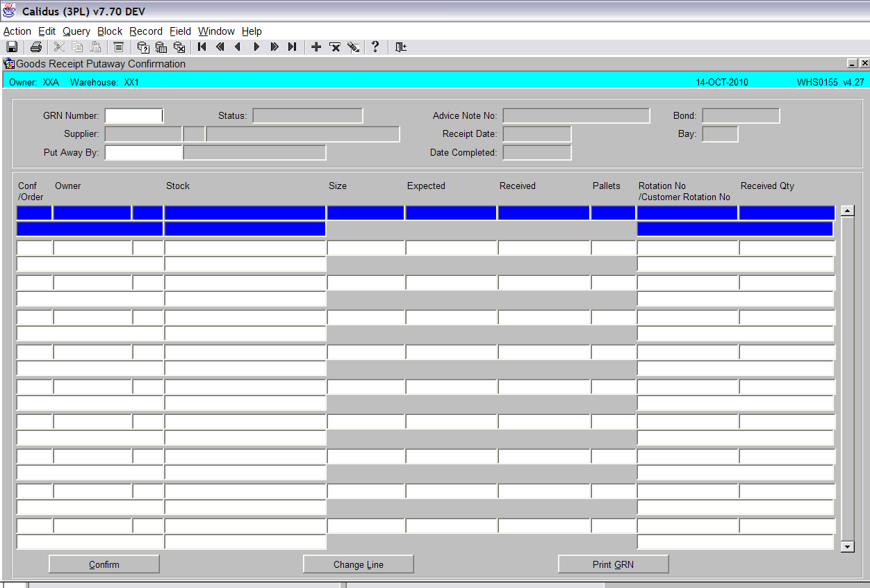Click the Status field
Screen dimensions: 870x588
308,116
